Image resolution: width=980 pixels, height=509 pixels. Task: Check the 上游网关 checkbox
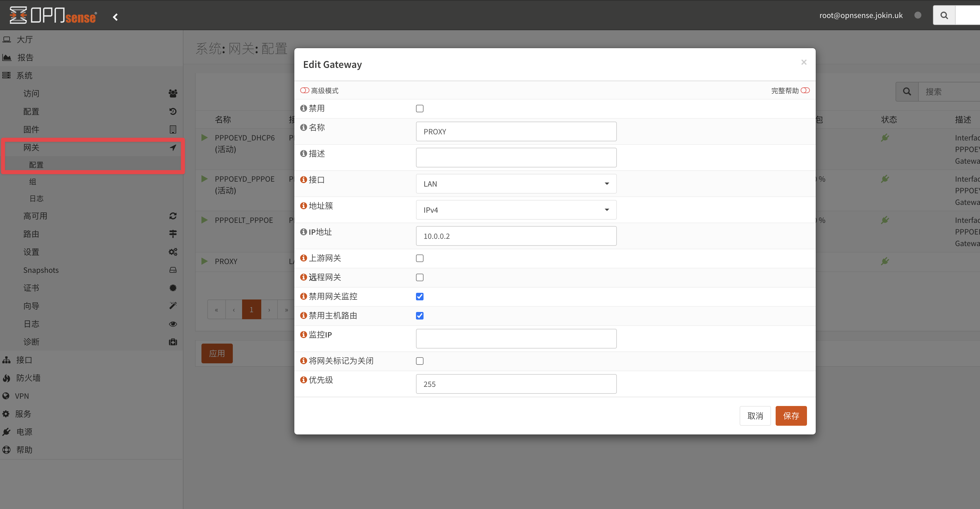click(420, 258)
